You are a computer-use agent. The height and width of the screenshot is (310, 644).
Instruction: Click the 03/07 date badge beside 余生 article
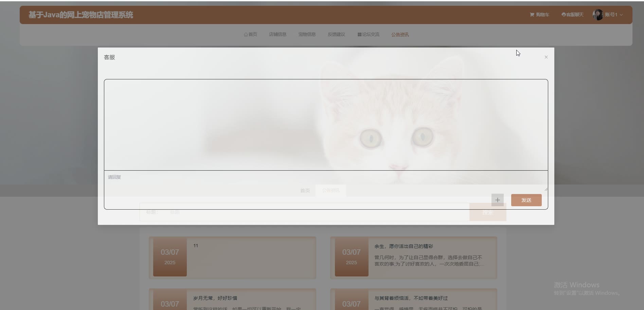tap(352, 257)
